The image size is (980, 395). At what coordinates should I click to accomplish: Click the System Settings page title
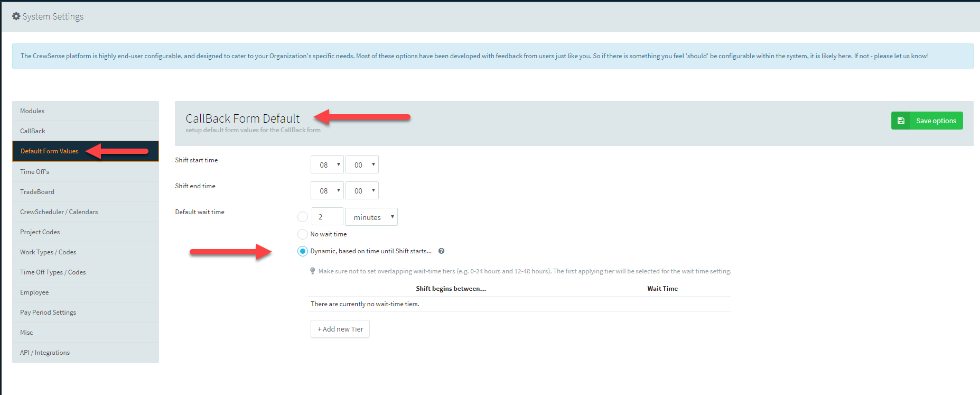click(x=53, y=16)
